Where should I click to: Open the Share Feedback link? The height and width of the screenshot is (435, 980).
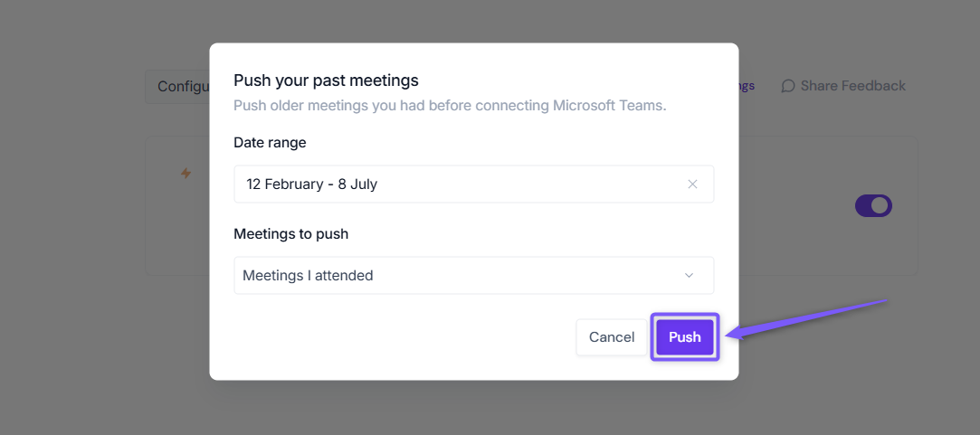[x=843, y=86]
